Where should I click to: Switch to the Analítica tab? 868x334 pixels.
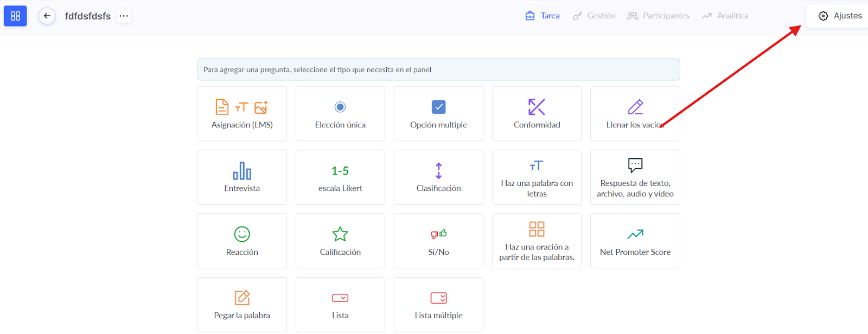[x=725, y=16]
